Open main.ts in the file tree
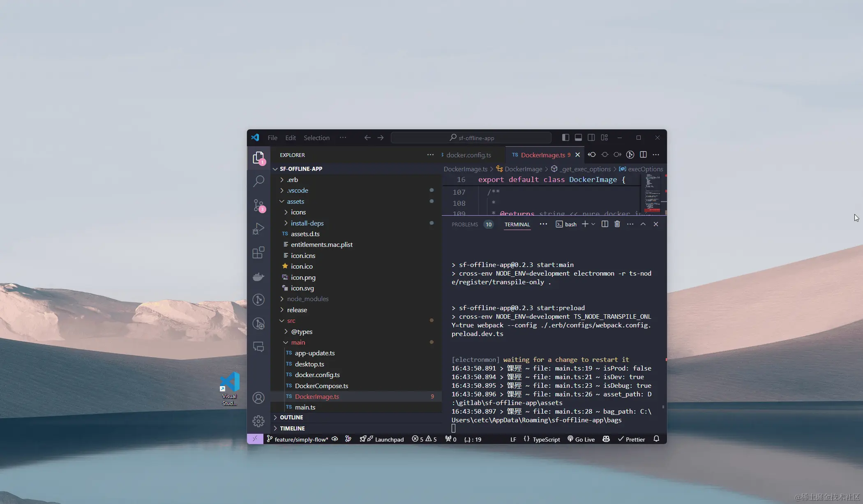This screenshot has width=863, height=504. [356, 407]
